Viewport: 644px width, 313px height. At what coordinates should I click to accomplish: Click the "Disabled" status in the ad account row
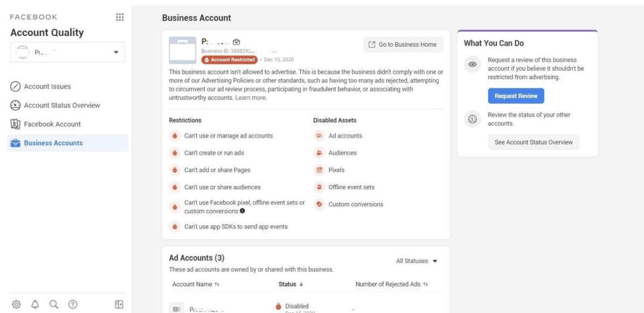click(x=297, y=306)
